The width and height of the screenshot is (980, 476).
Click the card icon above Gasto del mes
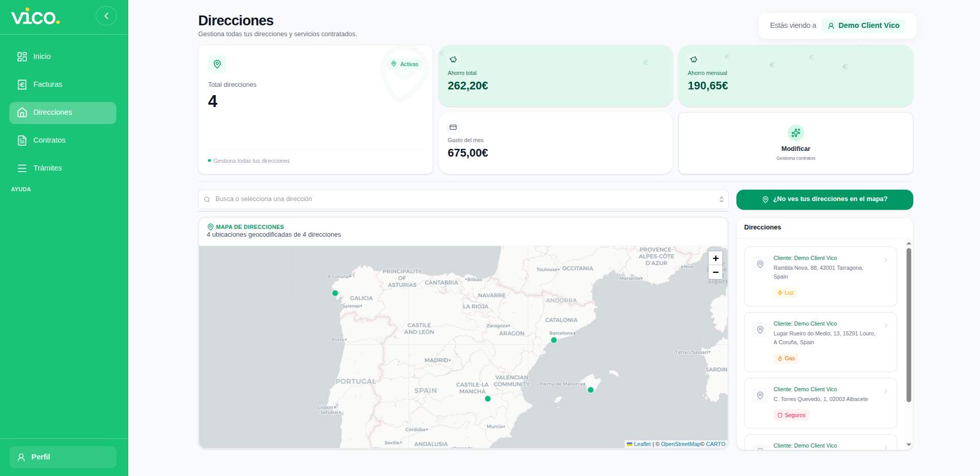[453, 127]
